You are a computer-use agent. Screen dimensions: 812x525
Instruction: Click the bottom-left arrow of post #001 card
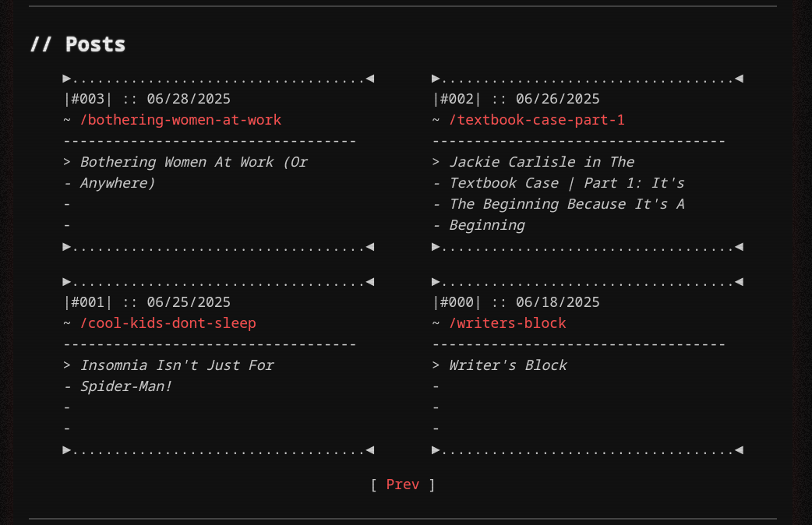(68, 450)
